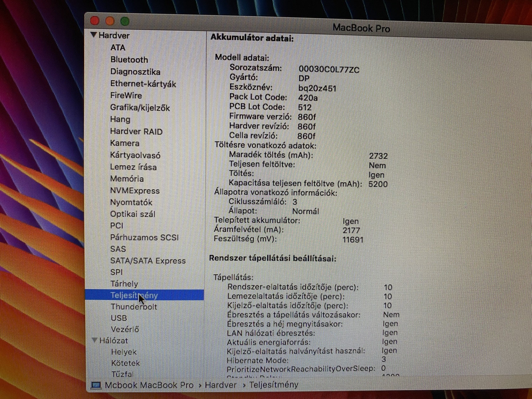Select Grafika/kijelzők in the sidebar
Screen dimensions: 532x399
pos(140,108)
